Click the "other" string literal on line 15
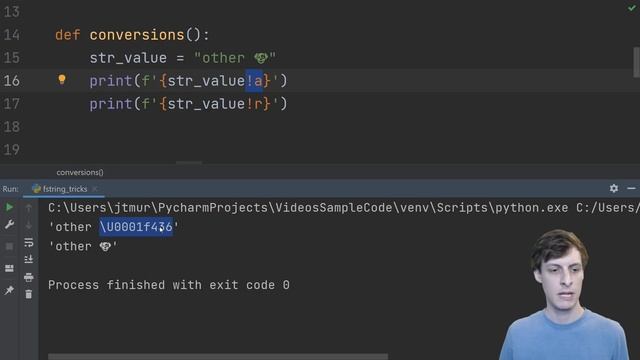This screenshot has width=640, height=360. [235, 58]
